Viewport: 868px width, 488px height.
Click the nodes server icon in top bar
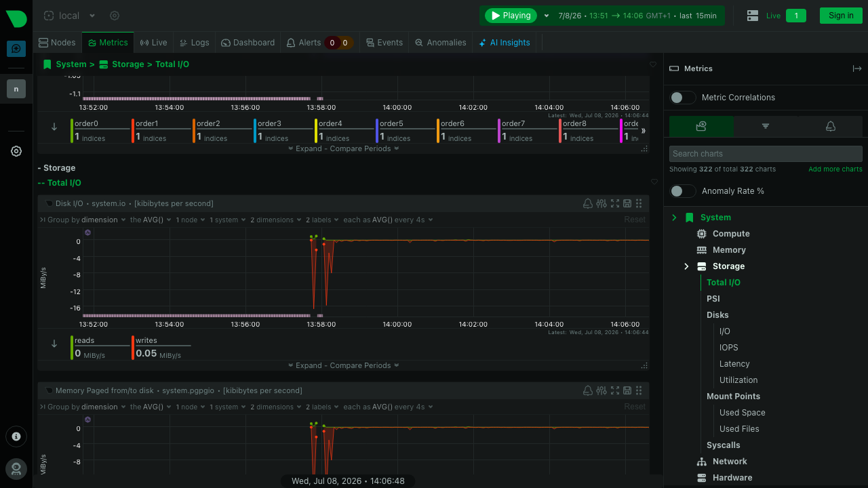752,16
